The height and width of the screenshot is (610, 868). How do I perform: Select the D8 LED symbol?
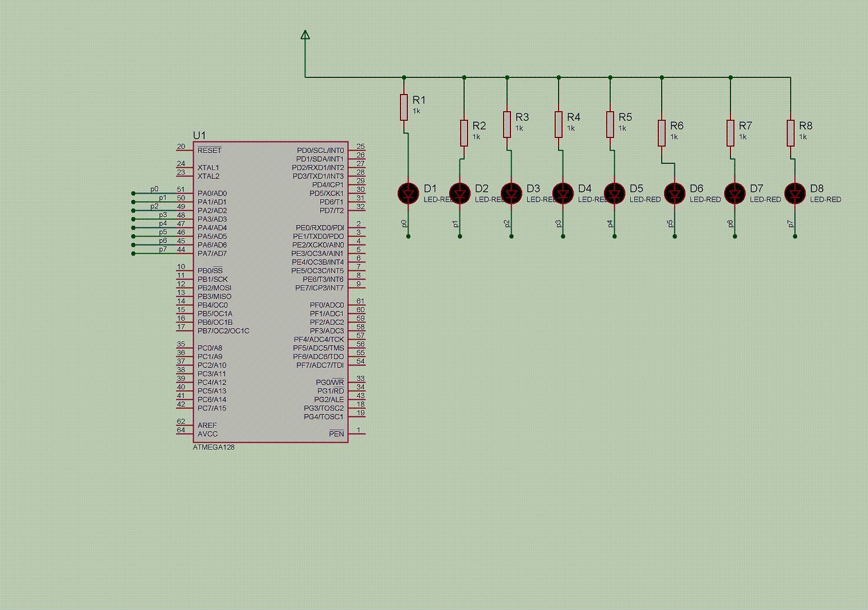(795, 194)
